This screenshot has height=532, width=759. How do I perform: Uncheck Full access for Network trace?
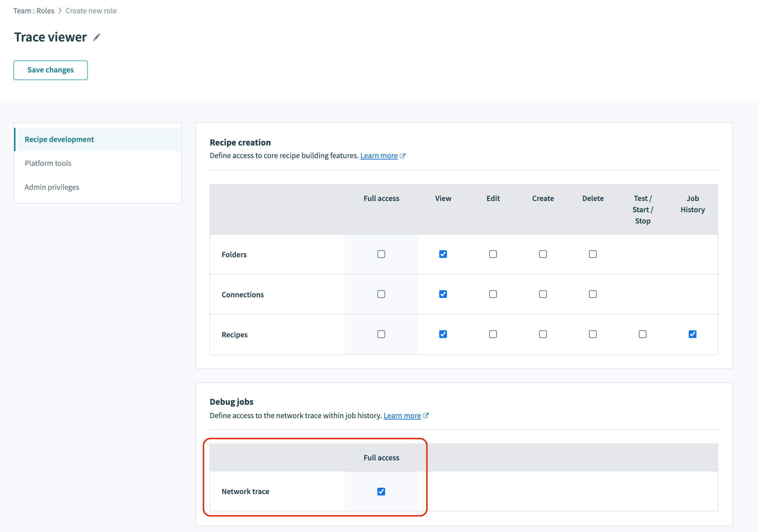tap(381, 492)
